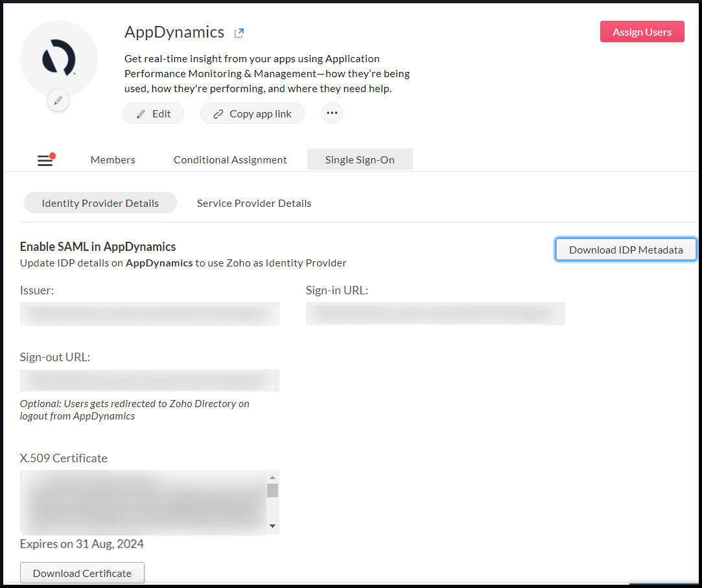702x588 pixels.
Task: Switch to the Members tab
Action: (113, 160)
